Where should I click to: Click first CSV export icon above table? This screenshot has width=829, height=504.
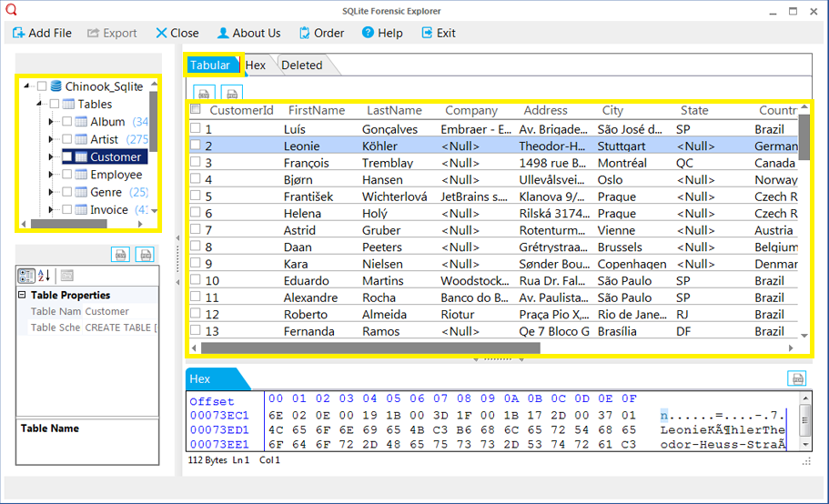pyautogui.click(x=204, y=93)
